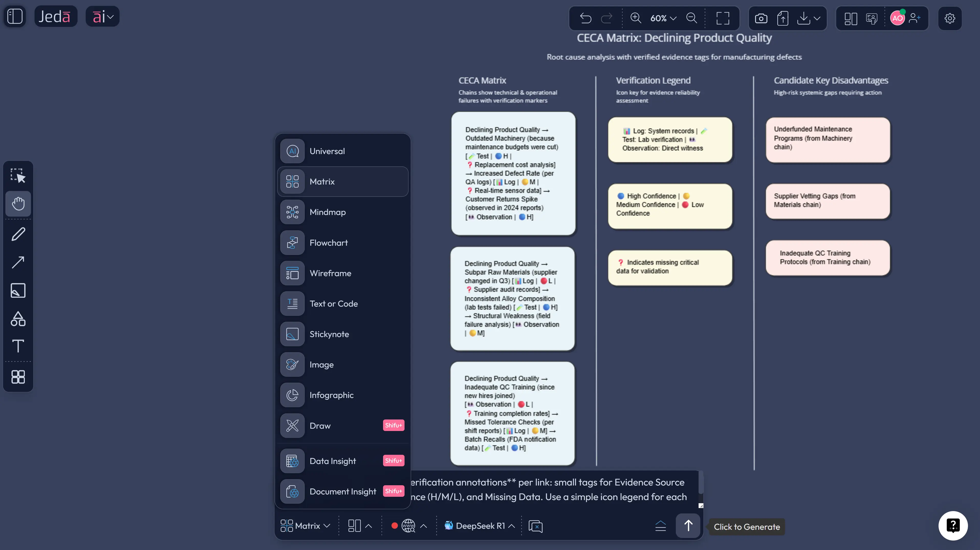Click the Click to Generate button
Viewport: 980px width, 550px height.
(746, 527)
